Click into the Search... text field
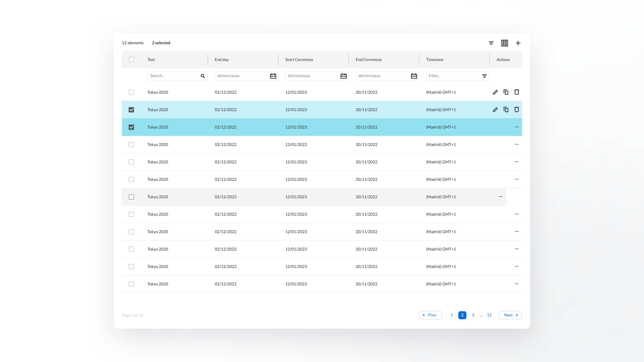644x362 pixels. 177,76
